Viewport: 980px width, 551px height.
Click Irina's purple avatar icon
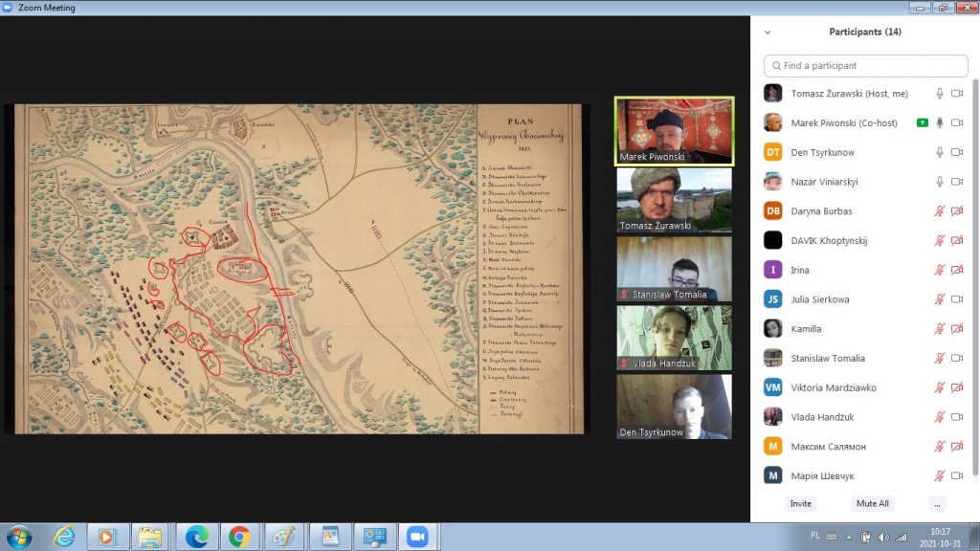(773, 270)
